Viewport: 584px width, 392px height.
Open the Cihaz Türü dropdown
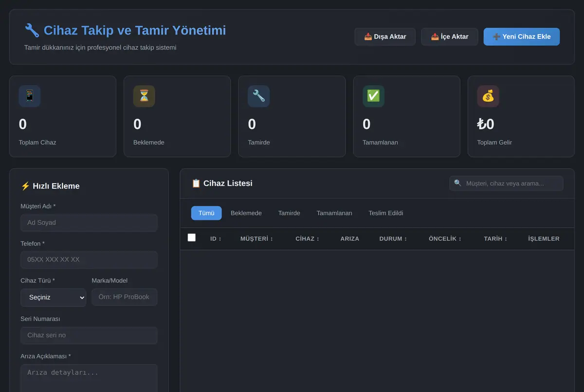54,297
